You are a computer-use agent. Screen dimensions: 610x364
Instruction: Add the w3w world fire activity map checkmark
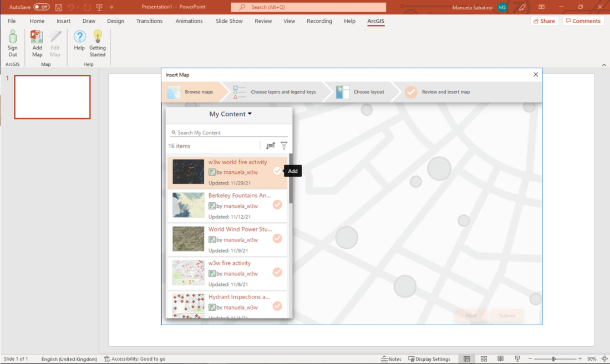277,171
